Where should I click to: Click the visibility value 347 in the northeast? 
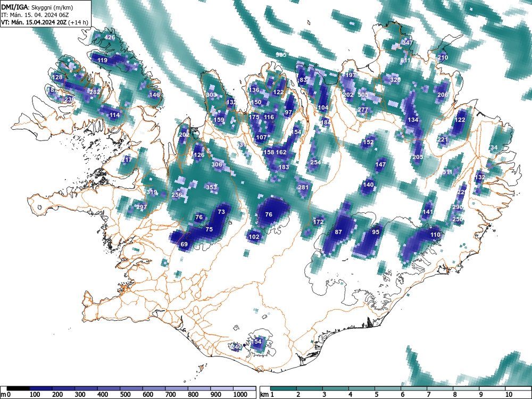pos(408,43)
